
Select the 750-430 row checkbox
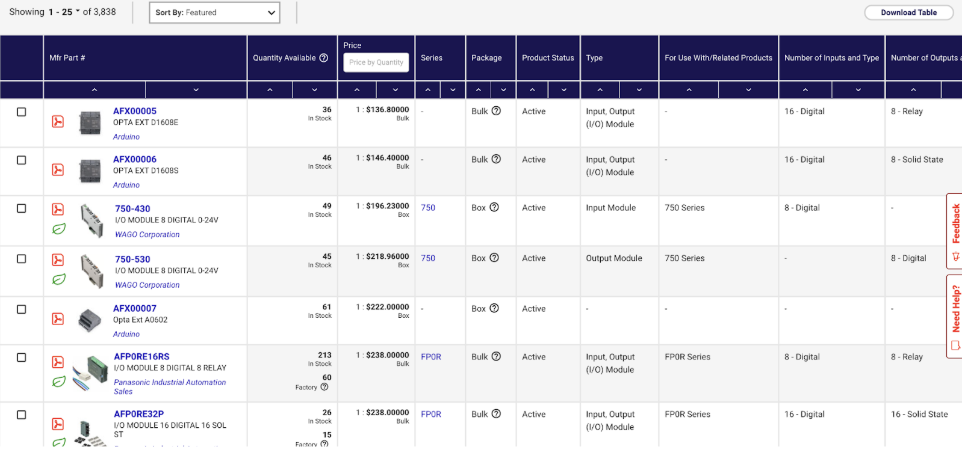tap(21, 209)
